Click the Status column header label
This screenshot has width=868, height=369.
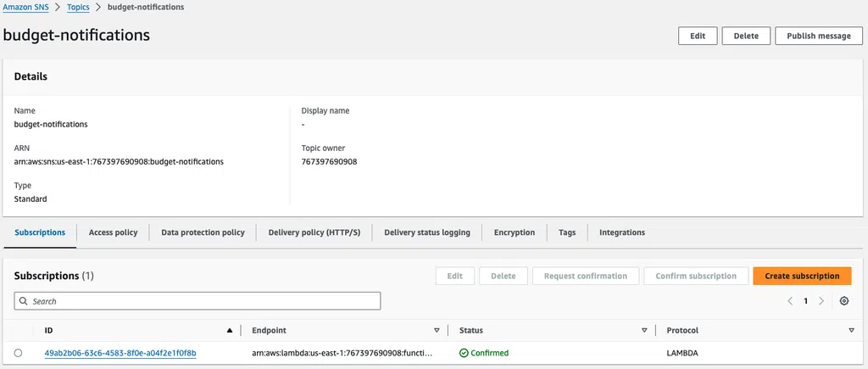471,330
